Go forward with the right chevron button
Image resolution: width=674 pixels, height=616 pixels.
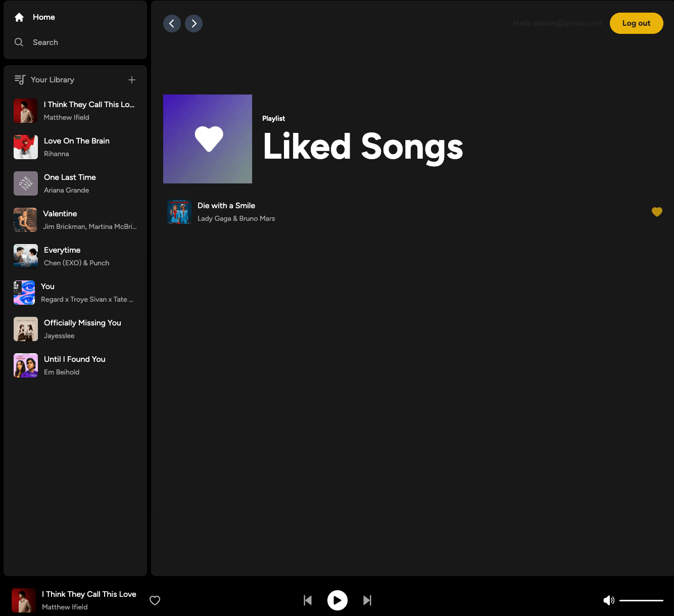pyautogui.click(x=194, y=23)
